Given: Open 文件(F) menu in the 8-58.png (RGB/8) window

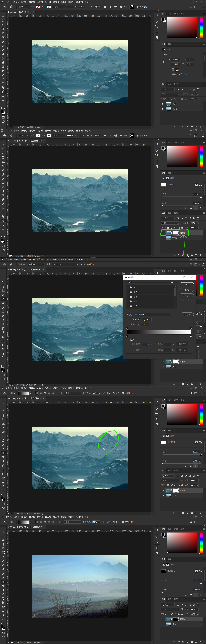Looking at the screenshot, I should [8, 2].
